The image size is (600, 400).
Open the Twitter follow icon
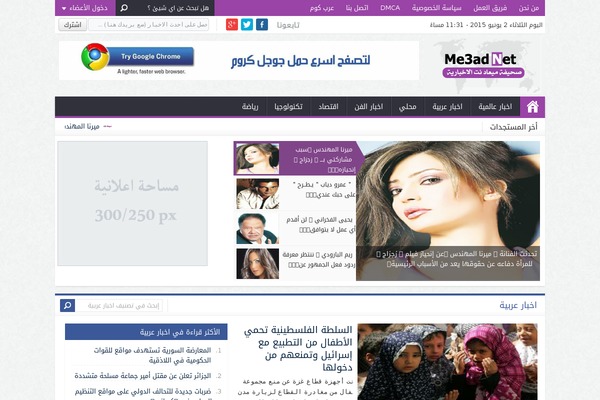pos(247,24)
